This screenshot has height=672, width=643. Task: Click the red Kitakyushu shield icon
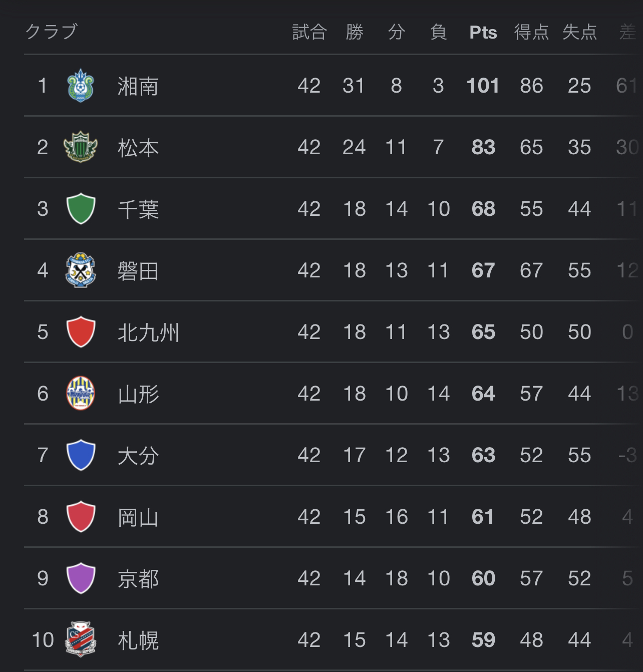pyautogui.click(x=81, y=332)
